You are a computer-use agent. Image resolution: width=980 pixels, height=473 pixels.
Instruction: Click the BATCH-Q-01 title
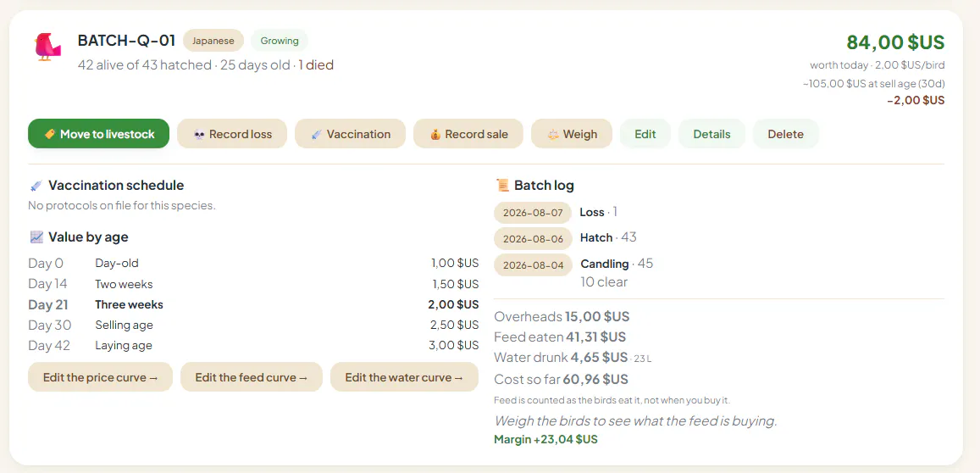point(126,41)
